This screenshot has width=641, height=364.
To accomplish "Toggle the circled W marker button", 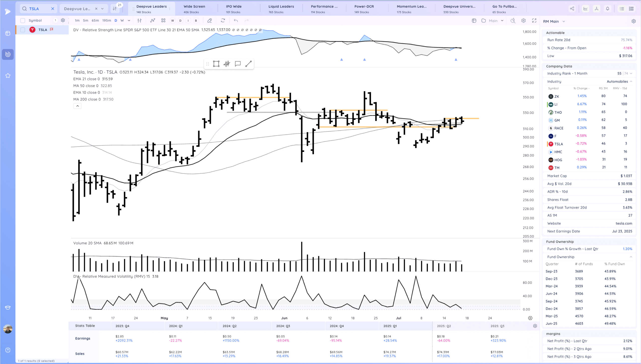I will point(172,21).
